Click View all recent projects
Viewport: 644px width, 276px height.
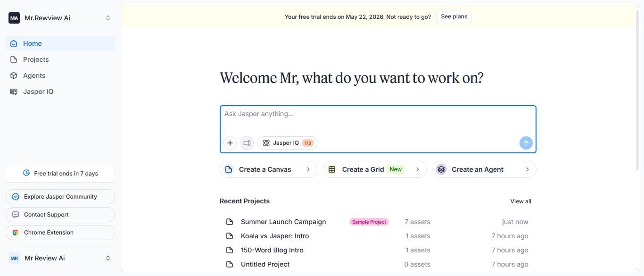520,201
